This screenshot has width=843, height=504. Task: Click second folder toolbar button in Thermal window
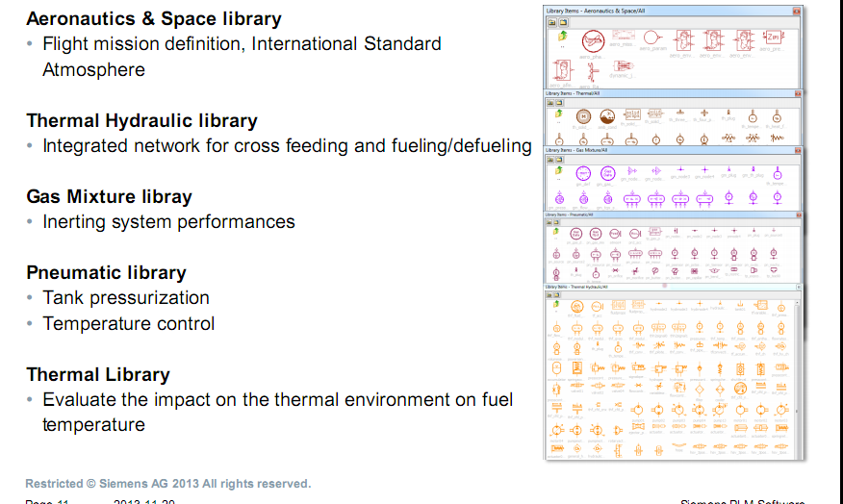pyautogui.click(x=559, y=103)
